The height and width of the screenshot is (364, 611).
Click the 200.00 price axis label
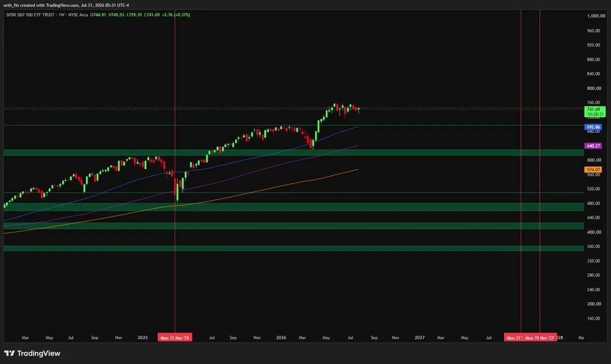pos(594,304)
